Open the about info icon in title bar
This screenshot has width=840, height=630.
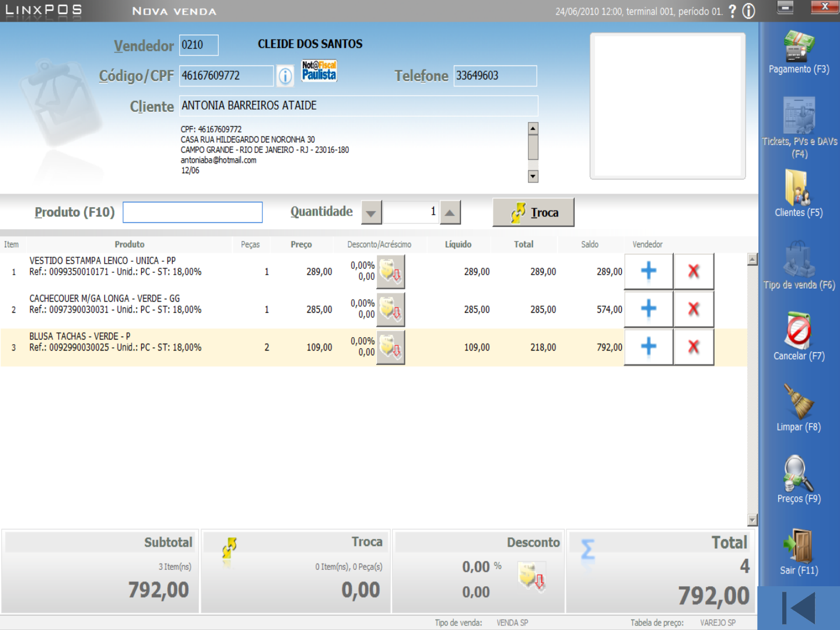(x=749, y=11)
